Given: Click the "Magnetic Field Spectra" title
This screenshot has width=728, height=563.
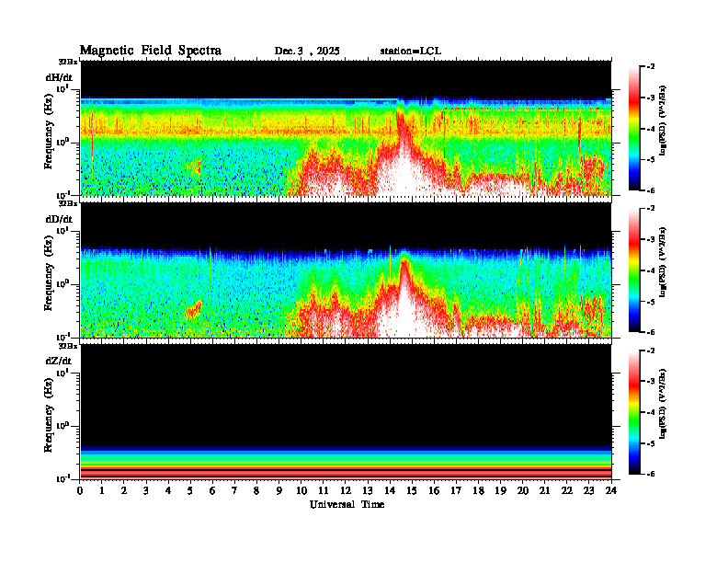Looking at the screenshot, I should 151,51.
